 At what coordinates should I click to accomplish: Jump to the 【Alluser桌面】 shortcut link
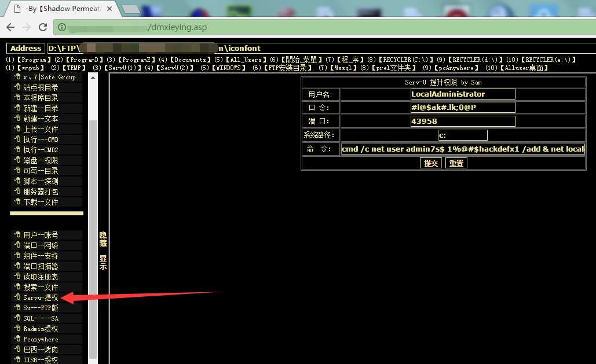pyautogui.click(x=524, y=68)
